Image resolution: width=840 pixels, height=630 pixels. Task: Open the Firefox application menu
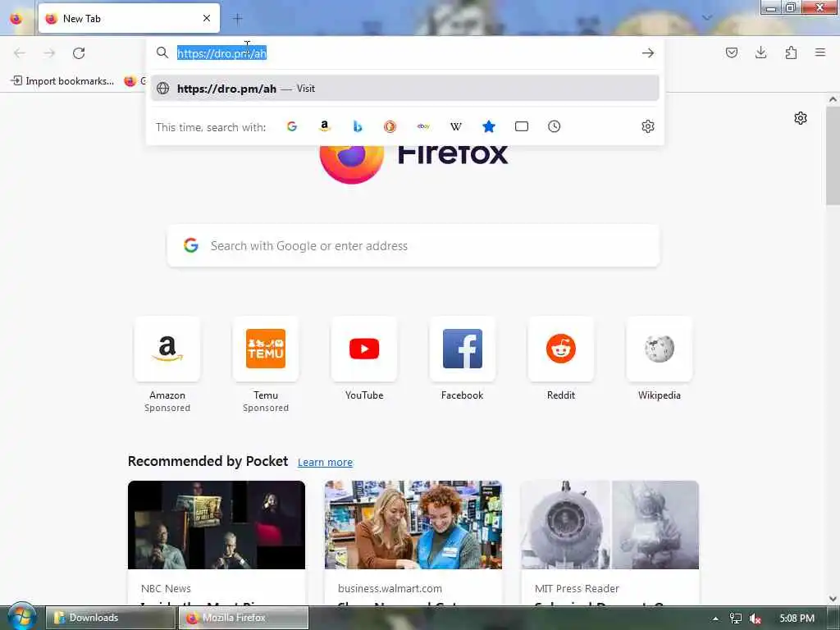[819, 52]
